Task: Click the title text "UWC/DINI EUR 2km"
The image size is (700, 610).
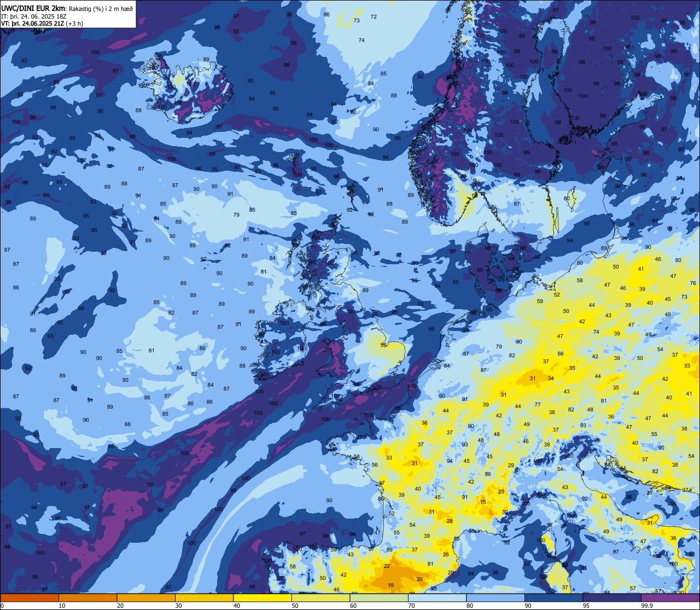Action: click(34, 8)
